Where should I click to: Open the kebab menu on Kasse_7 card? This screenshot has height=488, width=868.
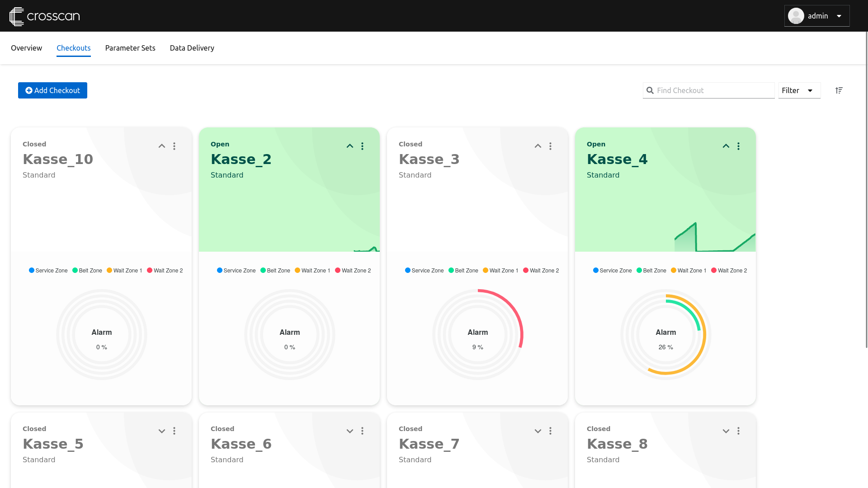click(551, 431)
